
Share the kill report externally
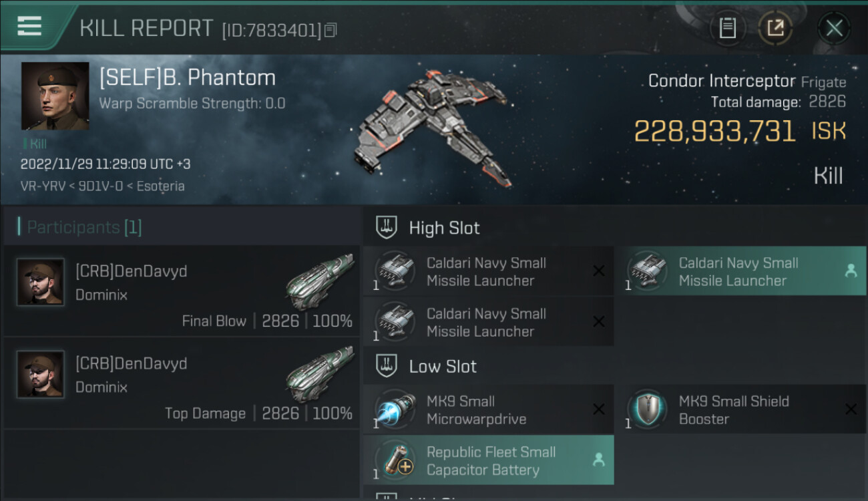(x=775, y=28)
